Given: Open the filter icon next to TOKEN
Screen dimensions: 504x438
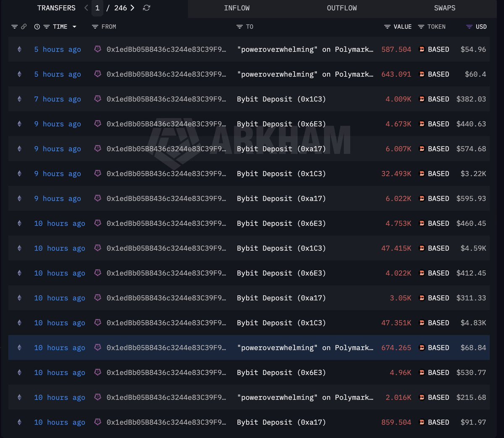Looking at the screenshot, I should click(x=421, y=26).
